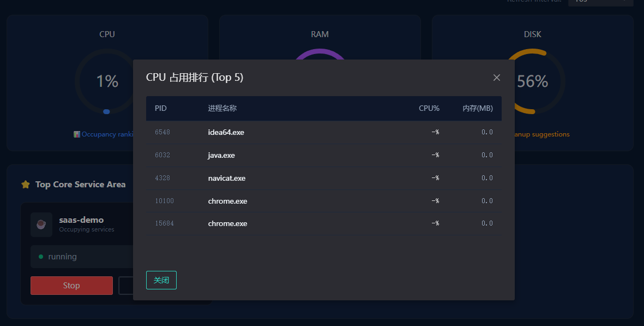Image resolution: width=644 pixels, height=326 pixels.
Task: Click the purple RAM gauge
Action: pos(320,54)
